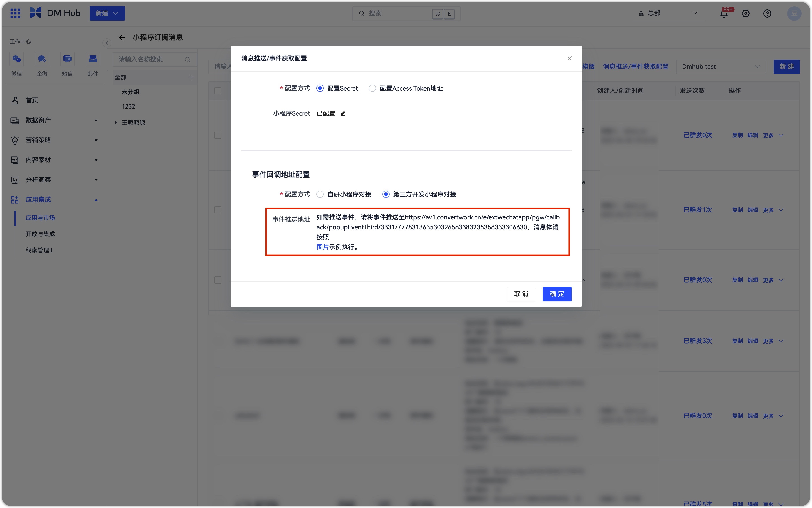Viewport: 812px width, 508px height.
Task: Edit the 小程序Secret with the pencil icon
Action: (x=343, y=113)
